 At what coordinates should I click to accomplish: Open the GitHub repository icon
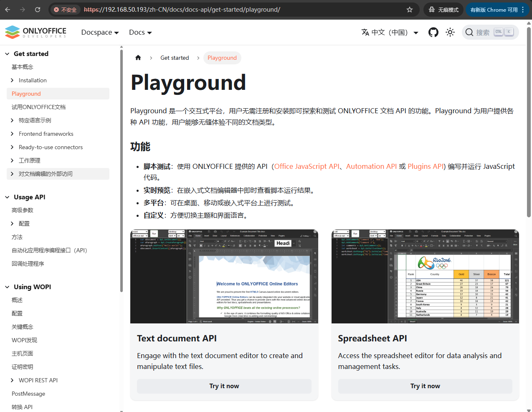[x=433, y=32]
